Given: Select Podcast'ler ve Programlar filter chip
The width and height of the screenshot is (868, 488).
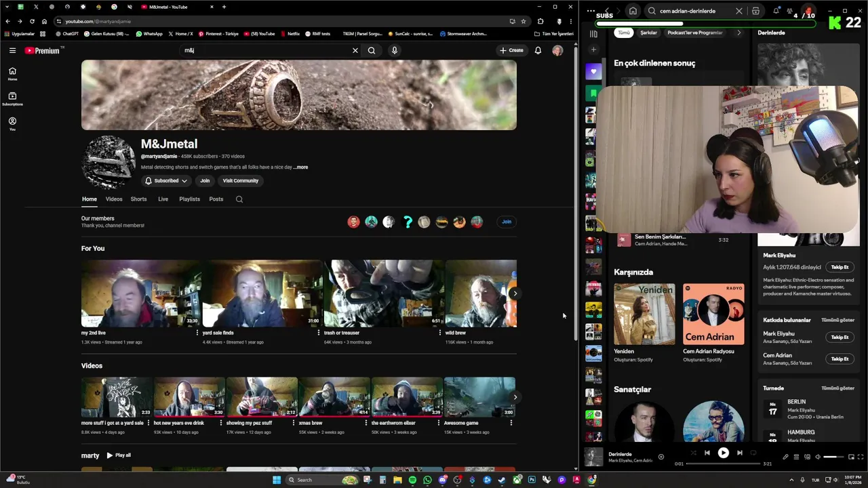Looking at the screenshot, I should [x=695, y=33].
